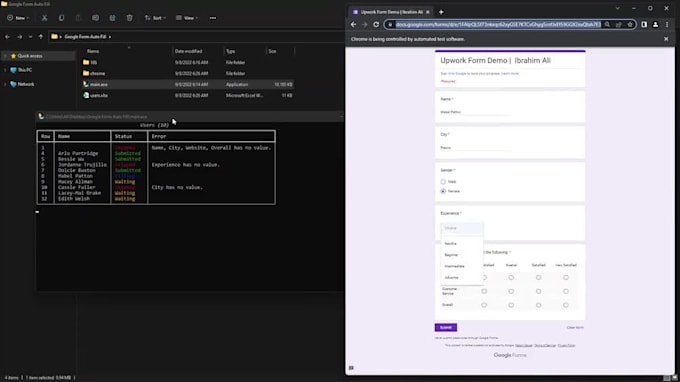Bookmark this page with the star icon
Screen dimensions: 680x382
(x=630, y=25)
